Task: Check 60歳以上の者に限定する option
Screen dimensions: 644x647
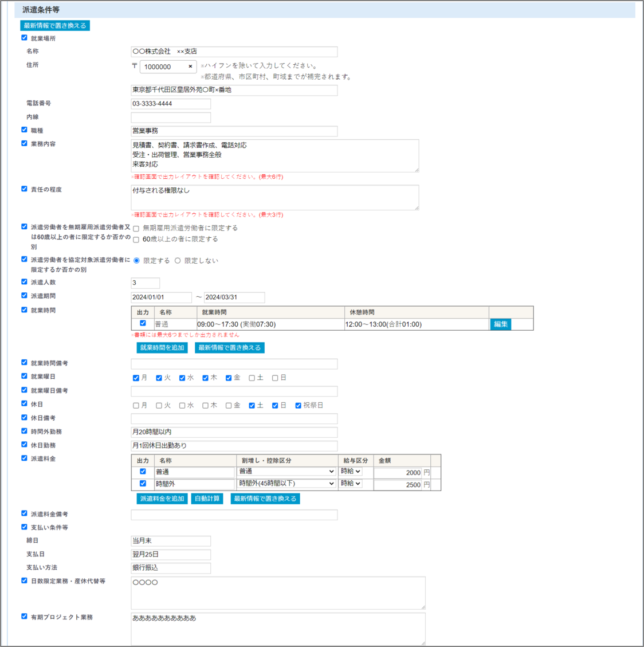Action: (x=136, y=240)
